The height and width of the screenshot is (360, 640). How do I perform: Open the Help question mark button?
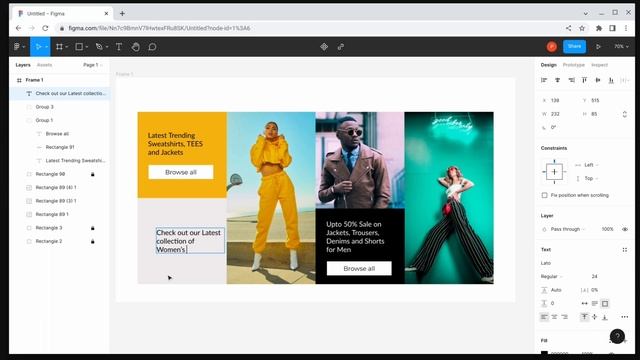point(617,336)
